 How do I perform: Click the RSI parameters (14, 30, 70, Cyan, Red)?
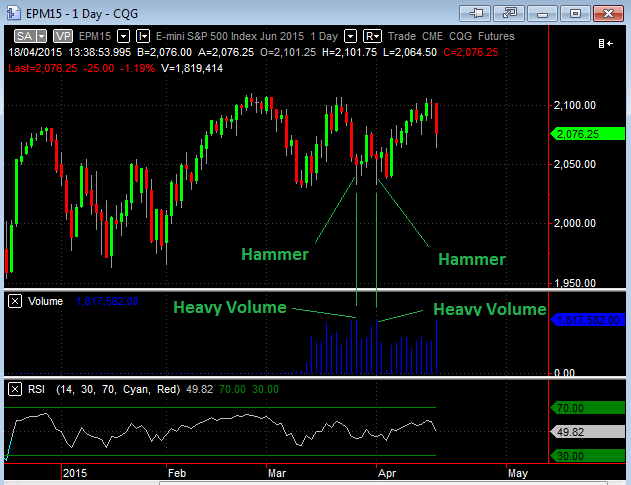point(118,390)
